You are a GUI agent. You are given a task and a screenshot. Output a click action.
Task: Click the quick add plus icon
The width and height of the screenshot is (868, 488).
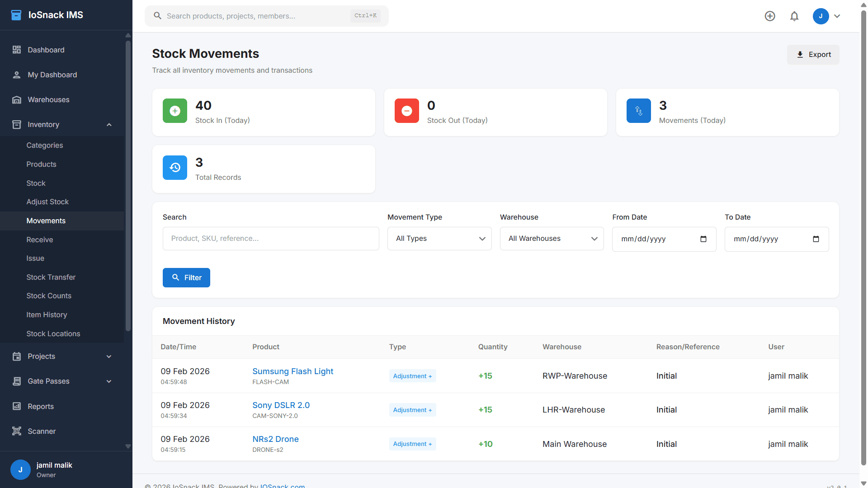point(770,16)
